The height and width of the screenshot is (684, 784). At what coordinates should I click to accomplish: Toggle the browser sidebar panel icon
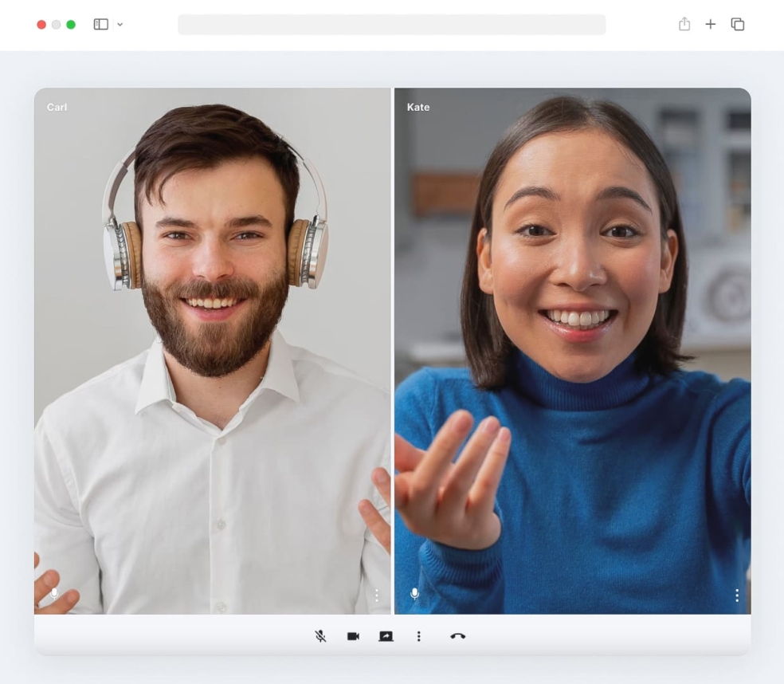pyautogui.click(x=101, y=24)
